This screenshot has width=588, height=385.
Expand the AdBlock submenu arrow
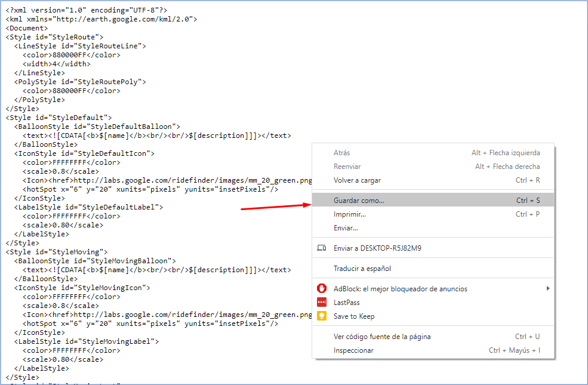[x=547, y=289]
